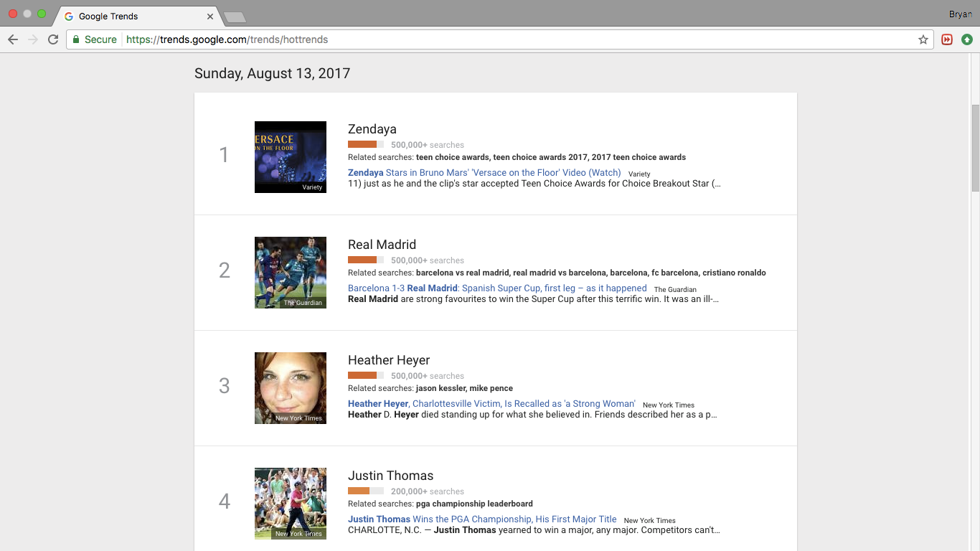Search related term 'pga championship leaderboard'
Screen dimensions: 980x551
click(474, 504)
